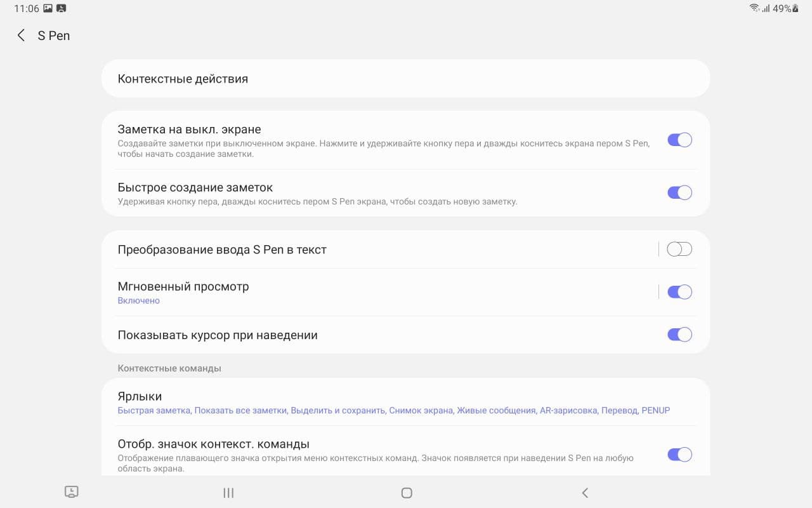Disable the Заметка на выкл. экране toggle
The width and height of the screenshot is (812, 508).
[x=679, y=140]
